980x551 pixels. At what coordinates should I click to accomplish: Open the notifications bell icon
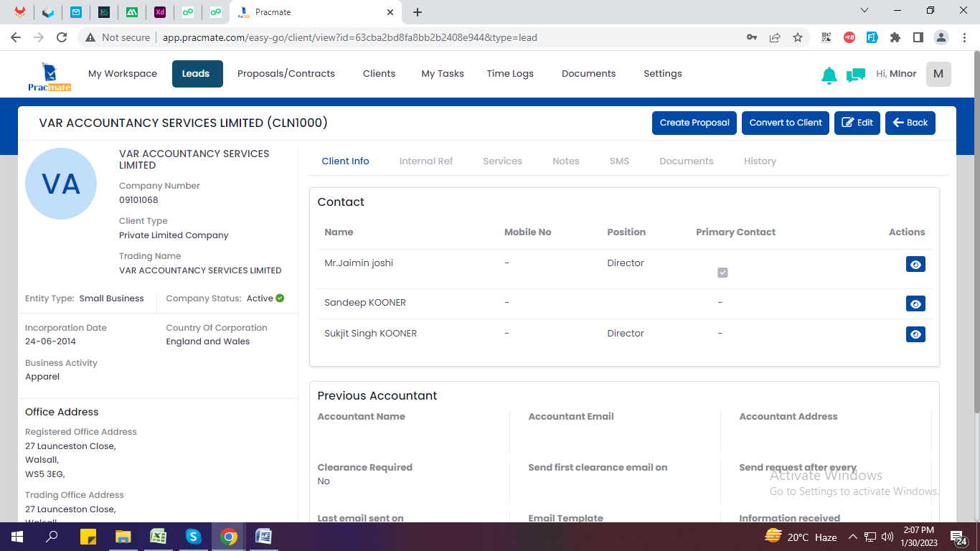[x=829, y=75]
